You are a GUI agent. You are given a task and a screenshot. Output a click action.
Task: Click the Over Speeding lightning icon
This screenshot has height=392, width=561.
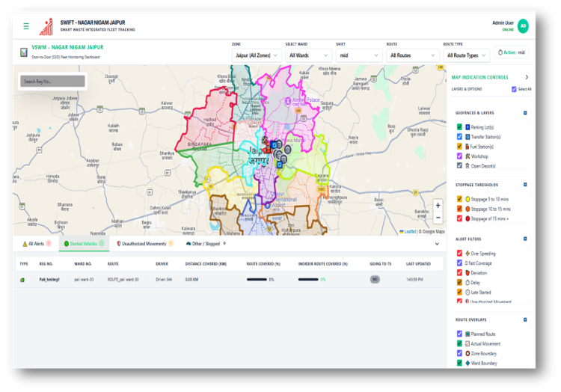coord(467,253)
